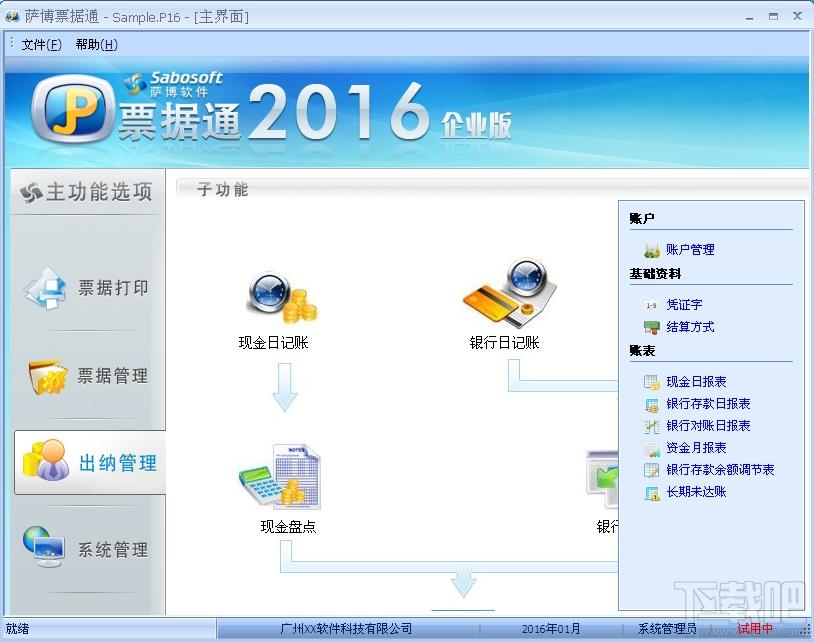Click the 现金日记账 label
This screenshot has height=642, width=814.
tap(274, 343)
